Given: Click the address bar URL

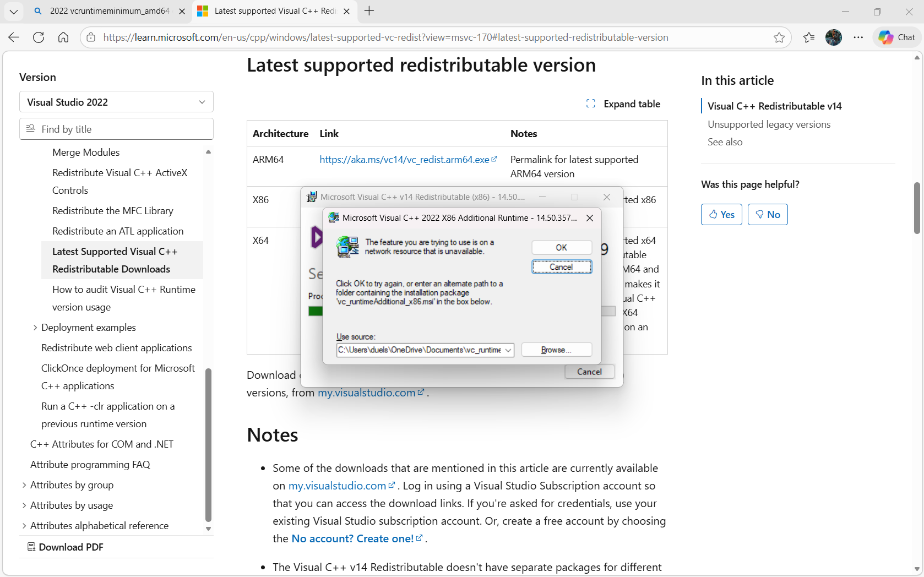Looking at the screenshot, I should click(385, 37).
